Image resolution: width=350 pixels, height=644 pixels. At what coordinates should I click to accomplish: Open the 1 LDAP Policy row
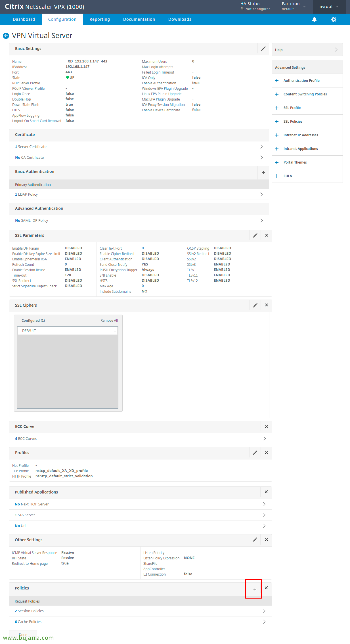pos(139,195)
